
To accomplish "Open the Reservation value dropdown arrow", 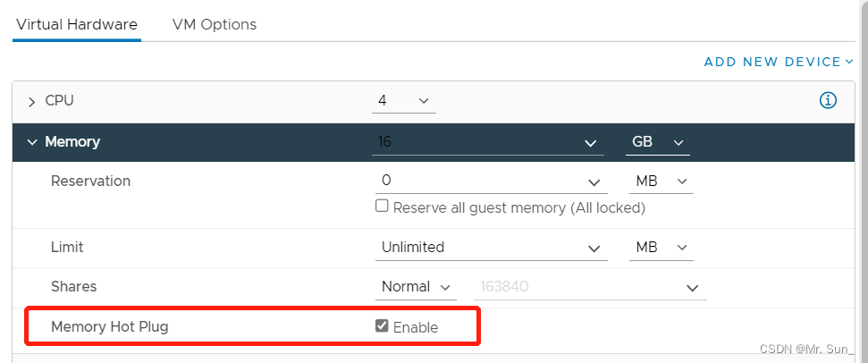I will point(594,181).
